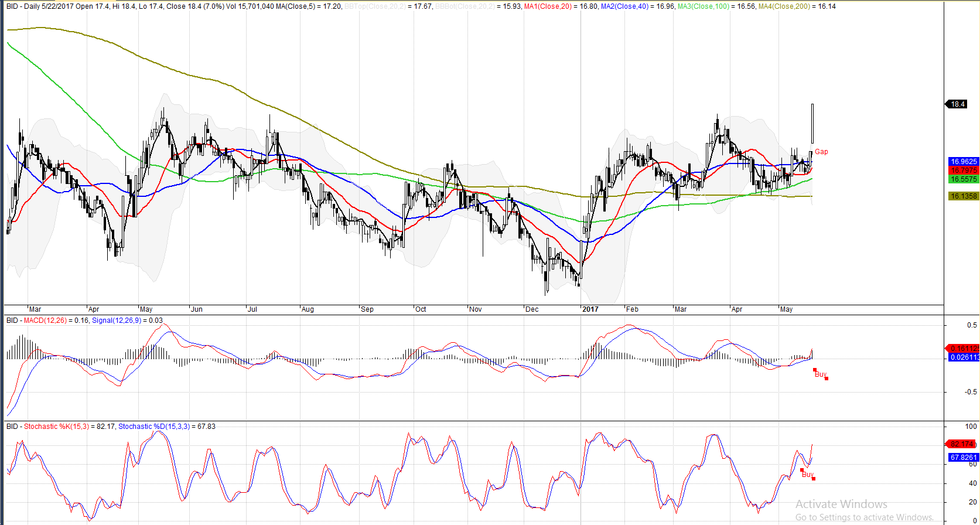
Task: Click the MA2(Close,40) legend label
Action: (624, 6)
